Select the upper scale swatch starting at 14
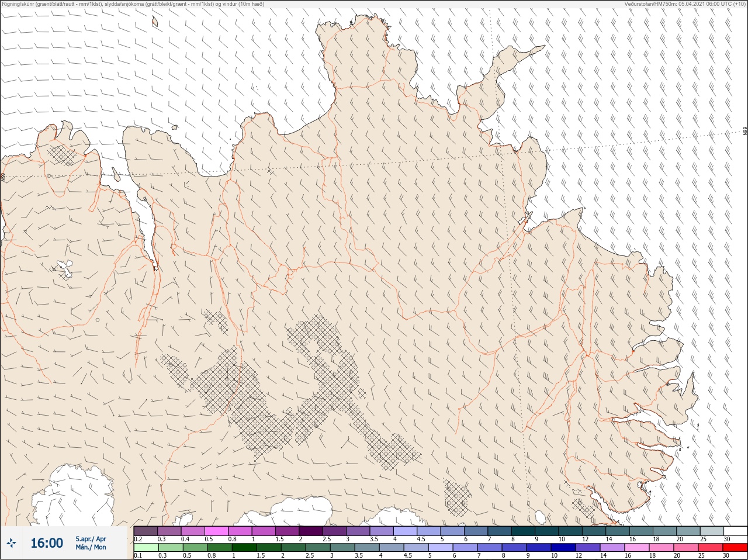748x560 pixels. [617, 531]
